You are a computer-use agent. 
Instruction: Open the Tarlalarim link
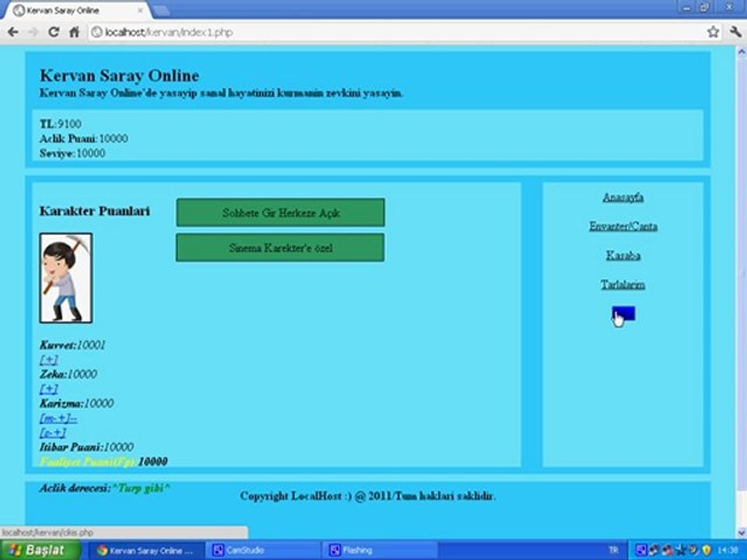[x=622, y=285]
